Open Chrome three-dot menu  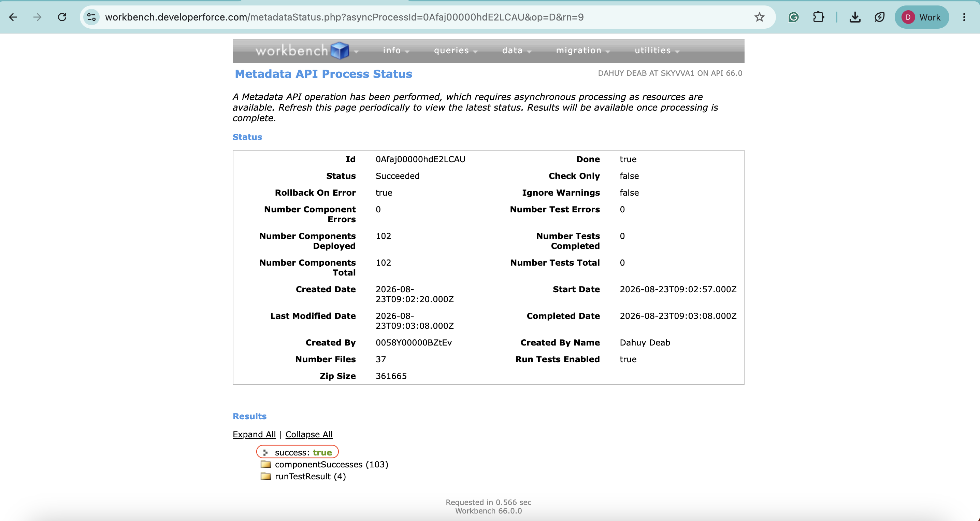pyautogui.click(x=964, y=17)
